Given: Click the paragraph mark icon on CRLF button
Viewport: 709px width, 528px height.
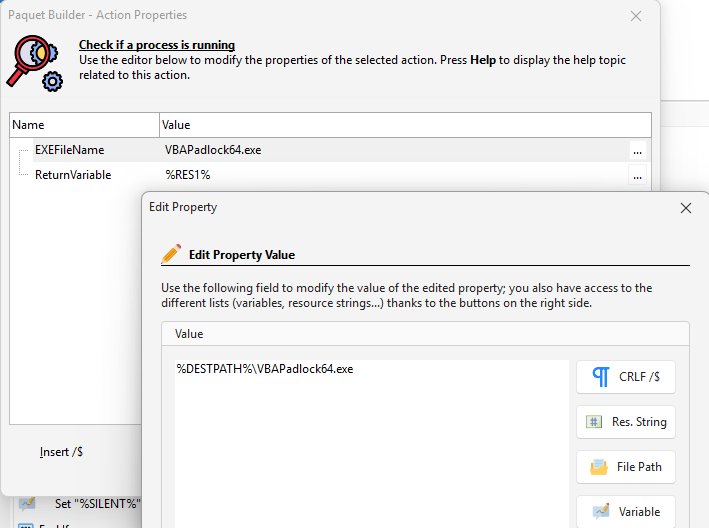Looking at the screenshot, I should tap(600, 377).
